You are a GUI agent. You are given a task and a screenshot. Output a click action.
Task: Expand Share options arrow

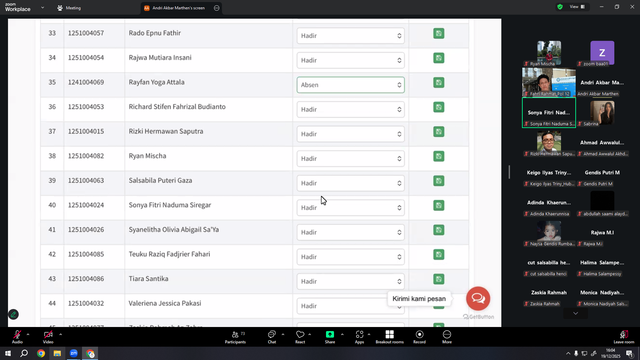(x=342, y=334)
